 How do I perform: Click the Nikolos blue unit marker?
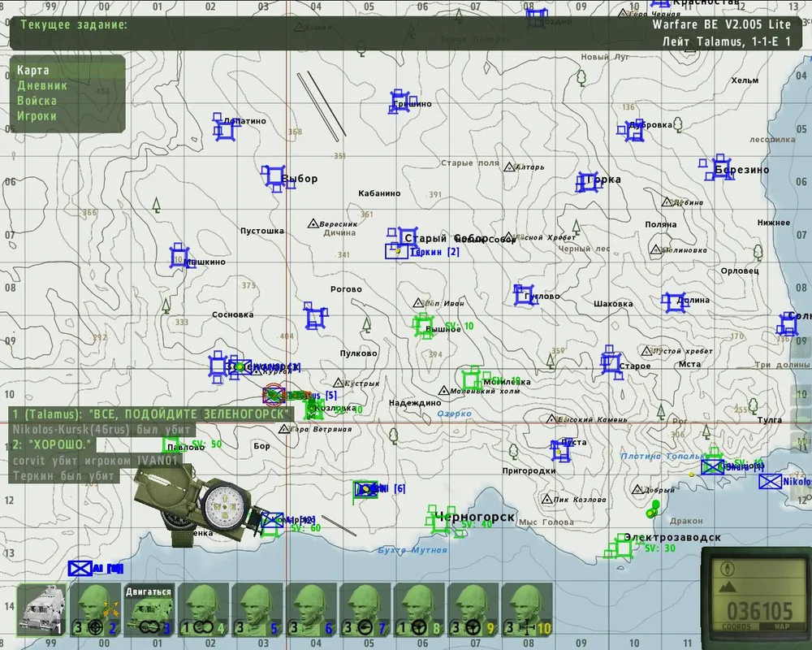[x=770, y=481]
